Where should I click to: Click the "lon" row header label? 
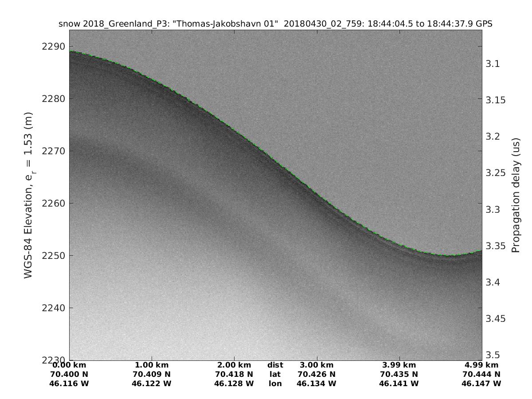click(x=275, y=383)
